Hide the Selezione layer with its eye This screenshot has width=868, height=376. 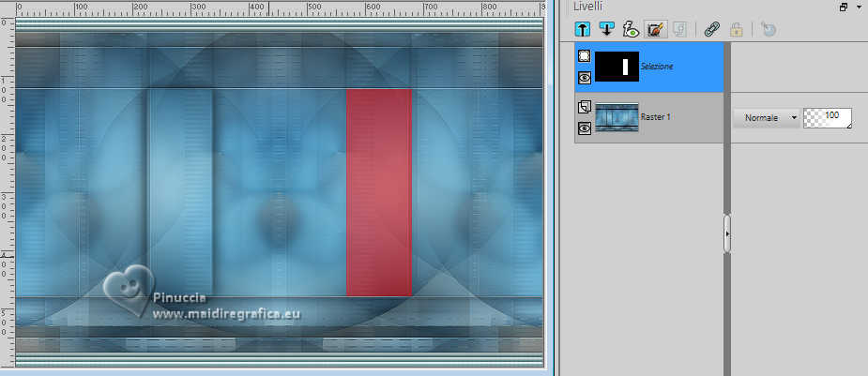click(x=584, y=78)
